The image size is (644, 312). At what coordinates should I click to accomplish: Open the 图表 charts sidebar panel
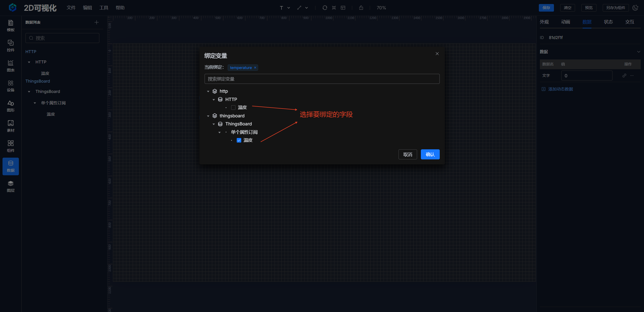11,66
